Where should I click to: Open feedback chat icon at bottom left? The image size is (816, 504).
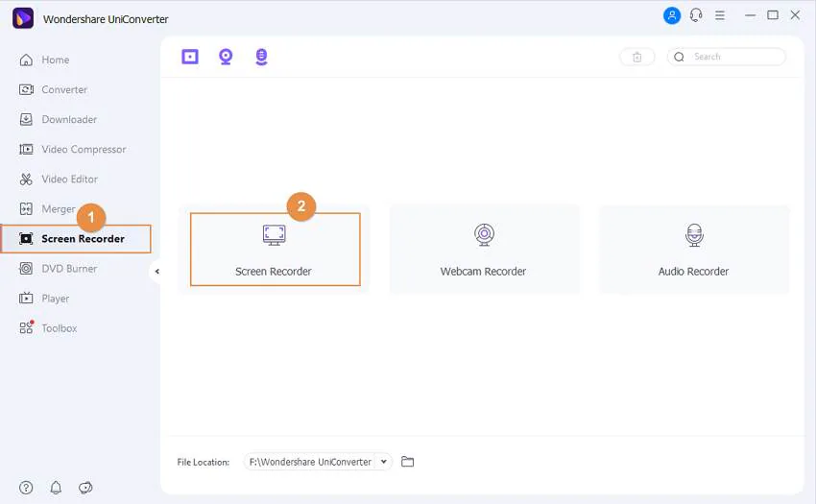point(85,488)
